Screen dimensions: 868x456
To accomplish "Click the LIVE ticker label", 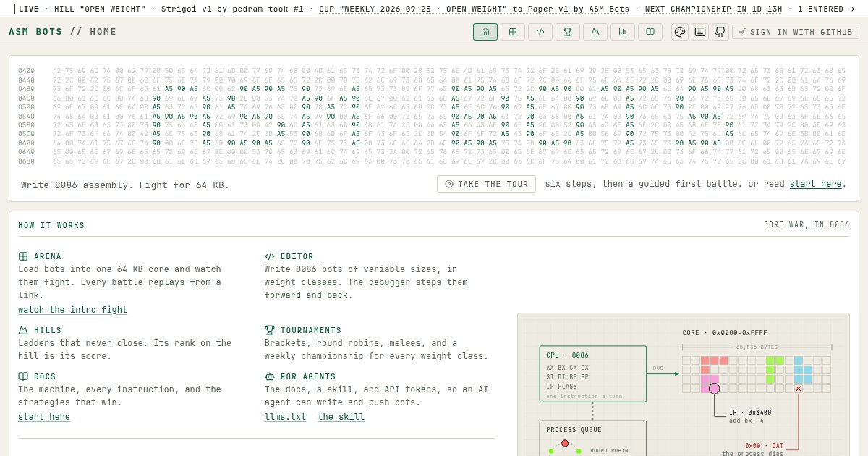I will (x=29, y=9).
